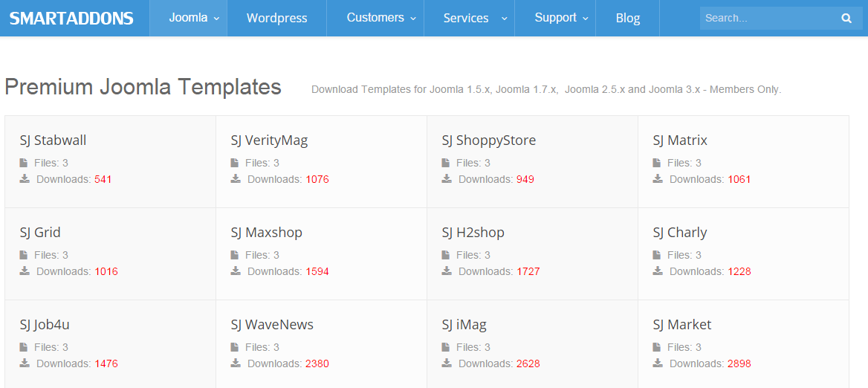
Task: Click the download icon under SJ Stabwall
Action: coord(25,179)
